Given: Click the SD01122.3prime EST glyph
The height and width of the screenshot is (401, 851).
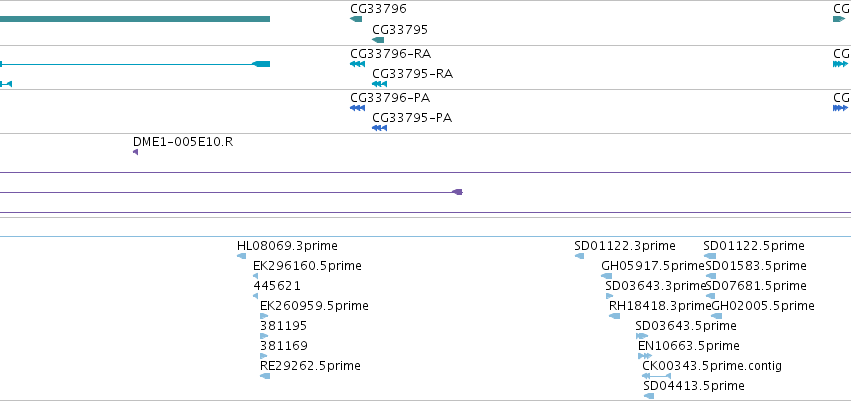Looking at the screenshot, I should coord(580,256).
